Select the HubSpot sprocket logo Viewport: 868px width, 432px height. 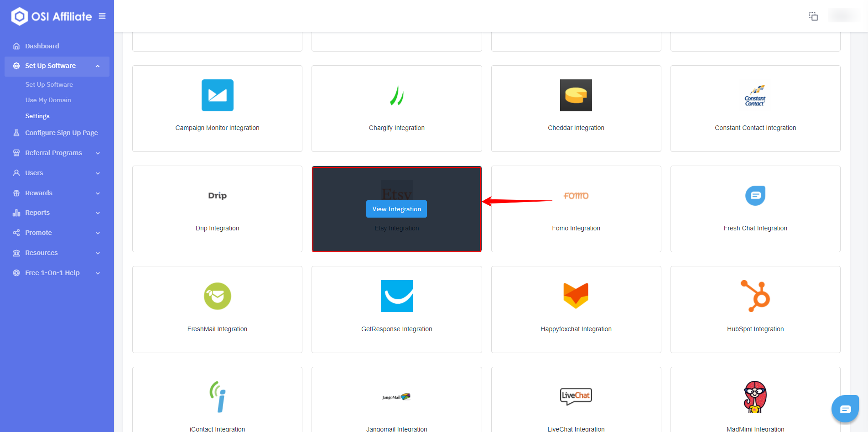[755, 296]
